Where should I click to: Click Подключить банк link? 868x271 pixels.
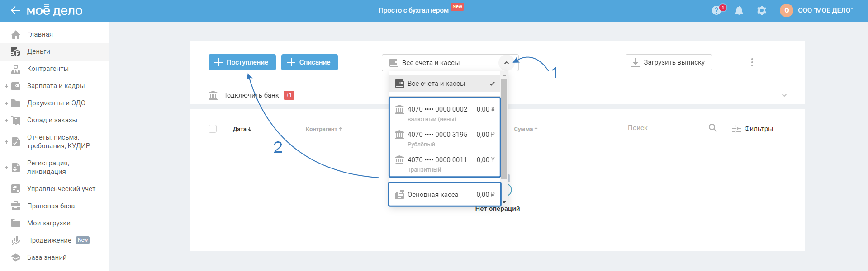tap(250, 95)
